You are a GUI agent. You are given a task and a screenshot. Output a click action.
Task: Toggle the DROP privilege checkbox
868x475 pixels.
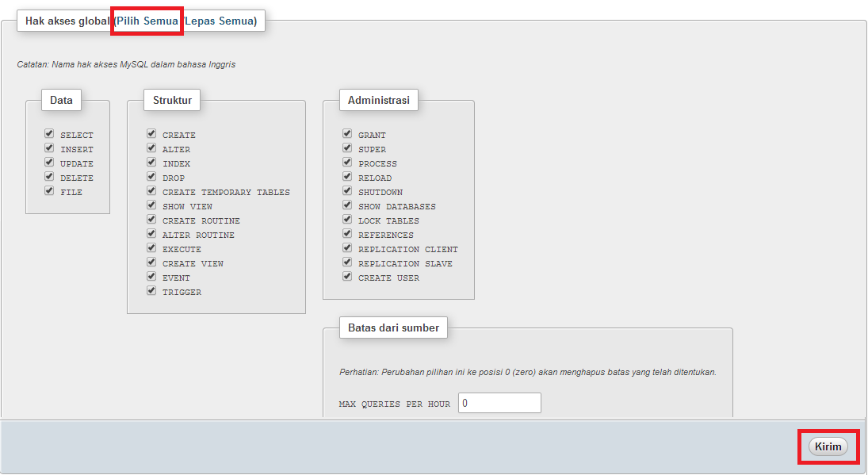pyautogui.click(x=151, y=177)
